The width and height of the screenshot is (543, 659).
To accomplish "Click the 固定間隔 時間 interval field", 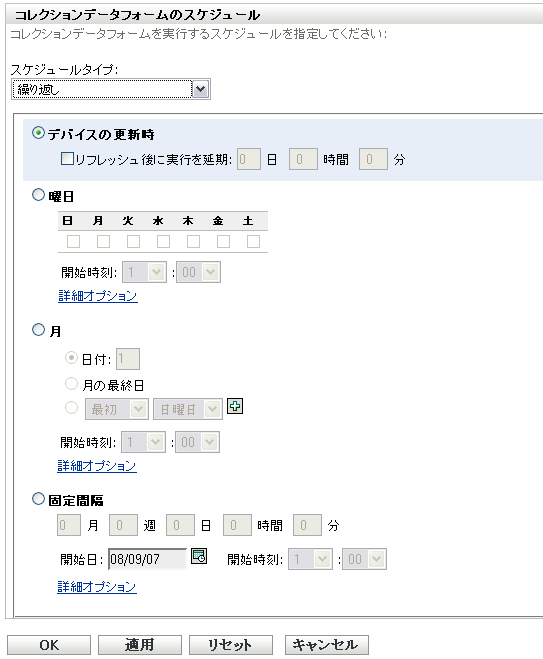I will click(237, 525).
